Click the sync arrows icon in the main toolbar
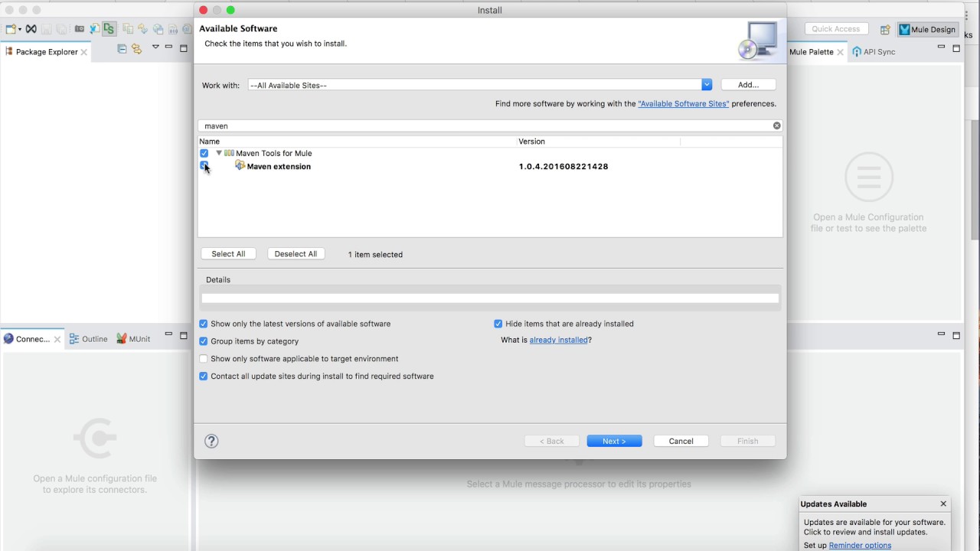Viewport: 980px width, 551px height. point(142,29)
